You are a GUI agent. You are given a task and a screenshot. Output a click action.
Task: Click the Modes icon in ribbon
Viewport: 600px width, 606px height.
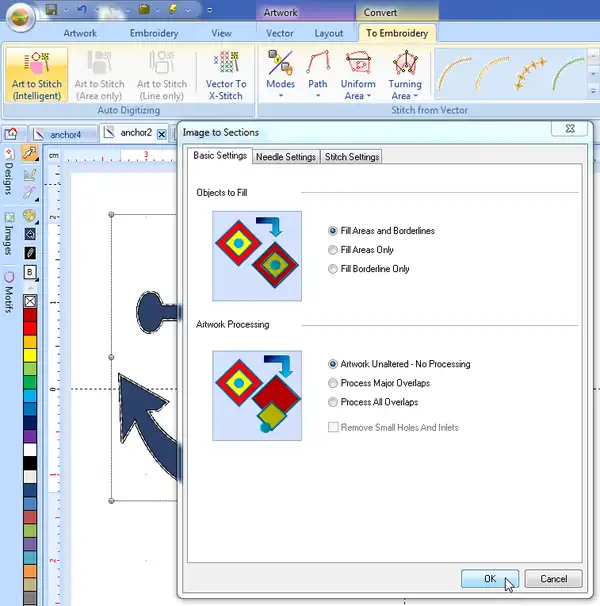(280, 62)
